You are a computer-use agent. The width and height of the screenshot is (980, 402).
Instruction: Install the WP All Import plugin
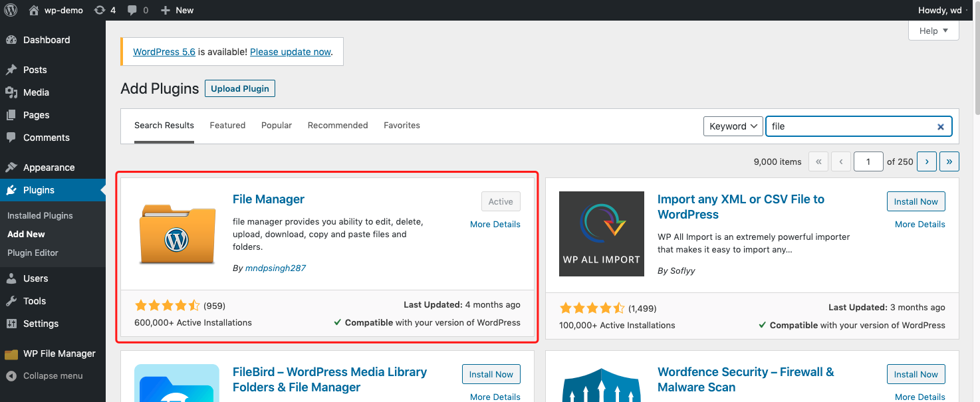pyautogui.click(x=916, y=201)
